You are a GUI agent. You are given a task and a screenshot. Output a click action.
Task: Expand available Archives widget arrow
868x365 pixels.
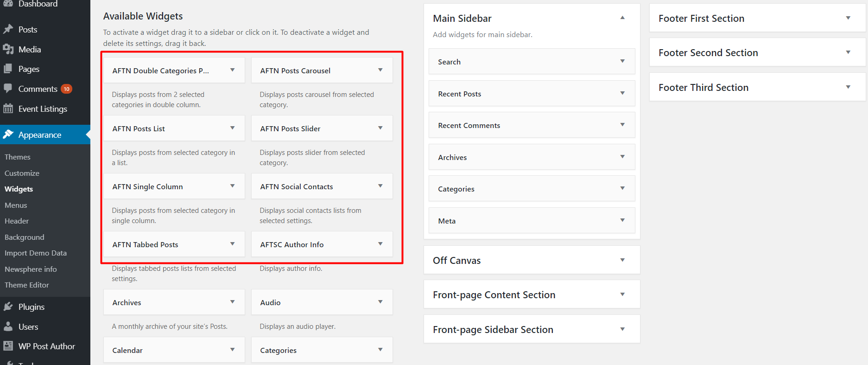coord(233,302)
